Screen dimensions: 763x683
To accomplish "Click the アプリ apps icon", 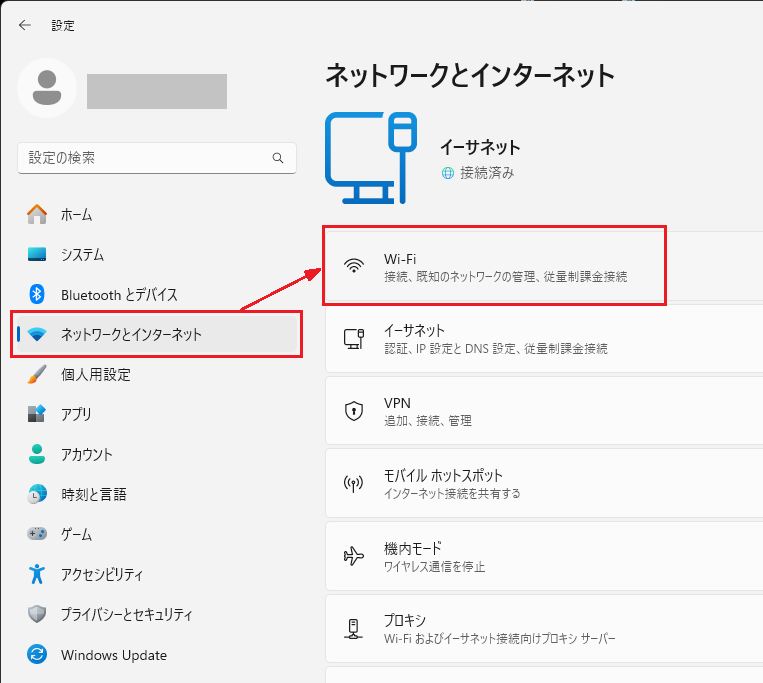I will pos(37,414).
